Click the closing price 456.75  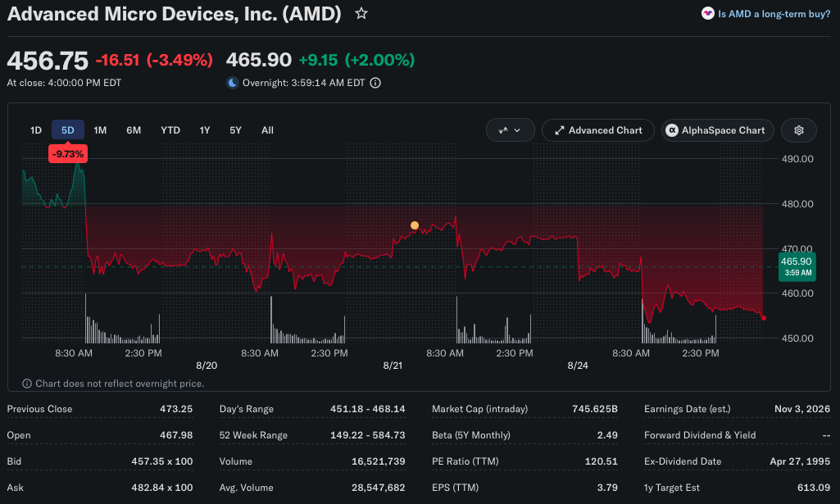pyautogui.click(x=48, y=61)
